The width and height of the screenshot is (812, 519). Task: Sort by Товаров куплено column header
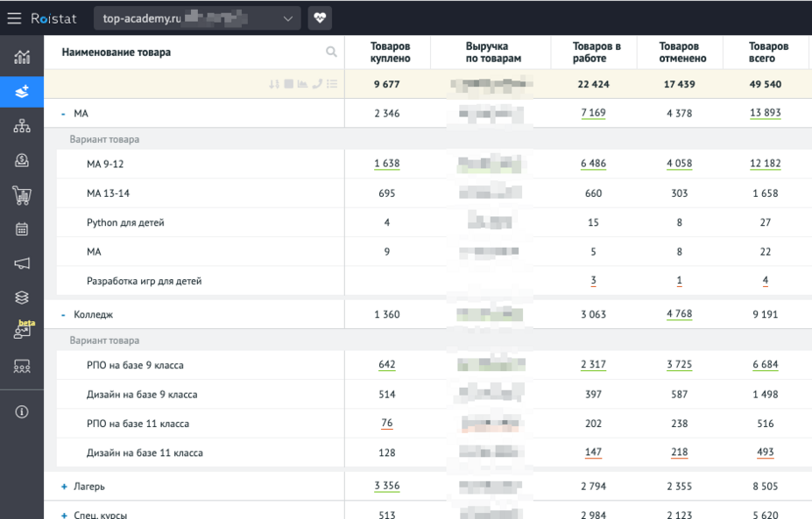pyautogui.click(x=389, y=53)
